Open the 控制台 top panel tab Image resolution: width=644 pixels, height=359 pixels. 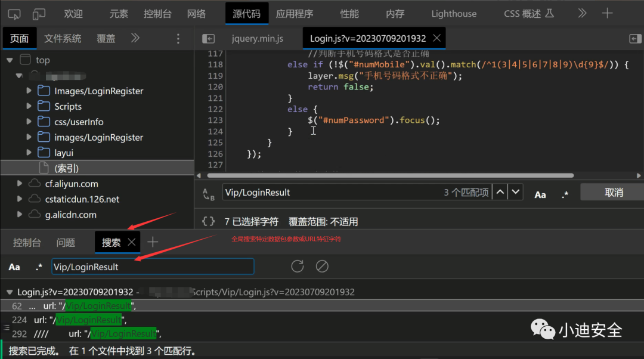157,14
